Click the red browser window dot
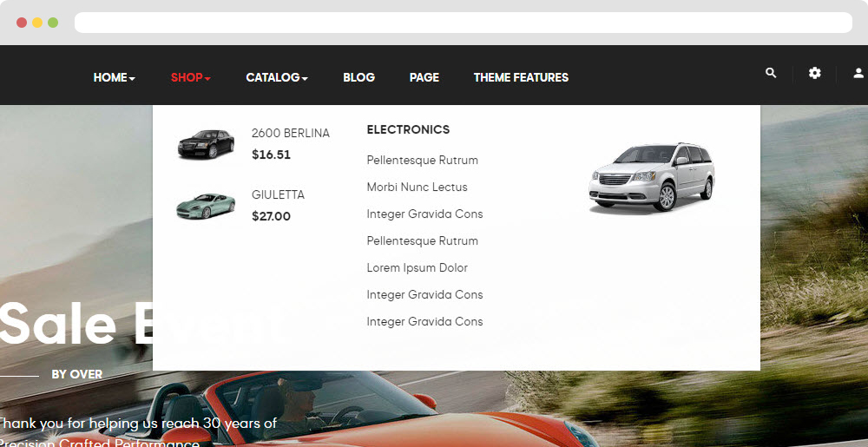 point(22,23)
